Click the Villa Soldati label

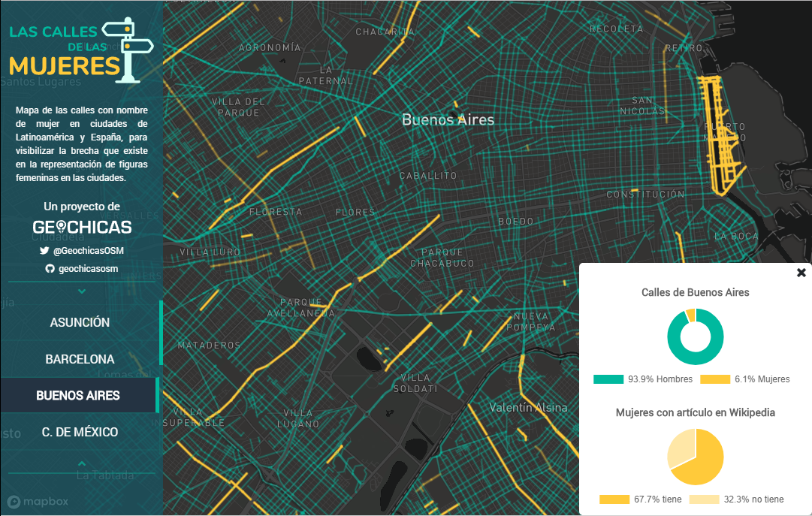click(415, 383)
